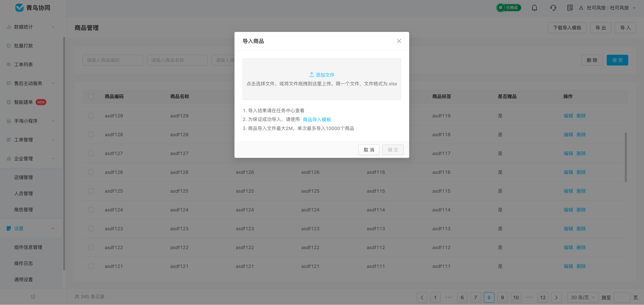Open the notification bell

[534, 8]
